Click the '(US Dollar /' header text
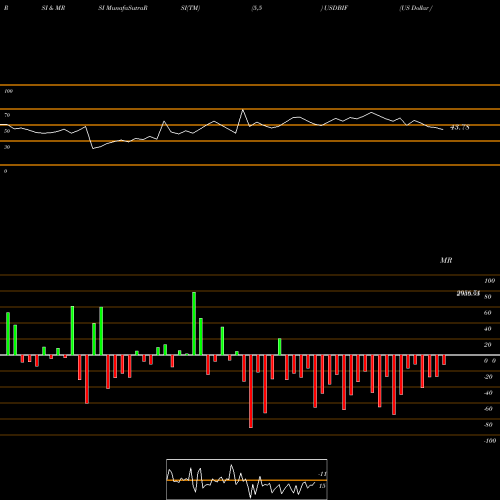Viewport: 500px width, 500px height. point(416,8)
